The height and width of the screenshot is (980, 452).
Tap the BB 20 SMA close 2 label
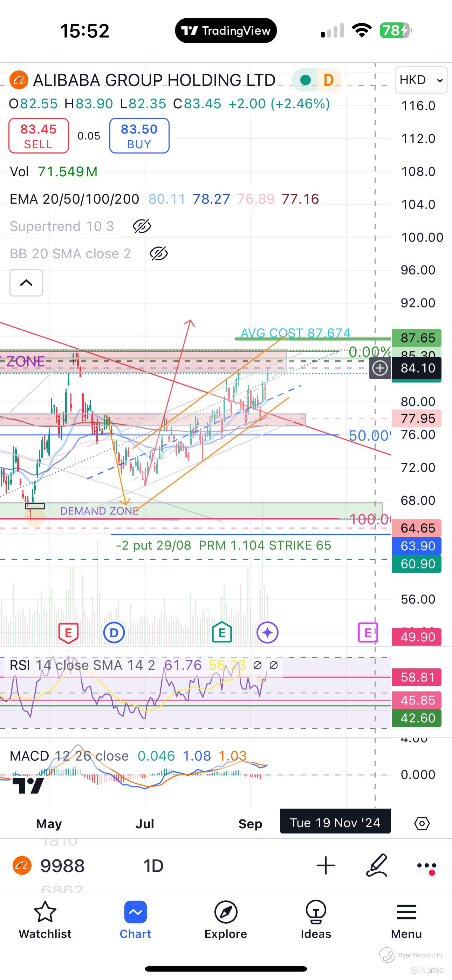(70, 254)
